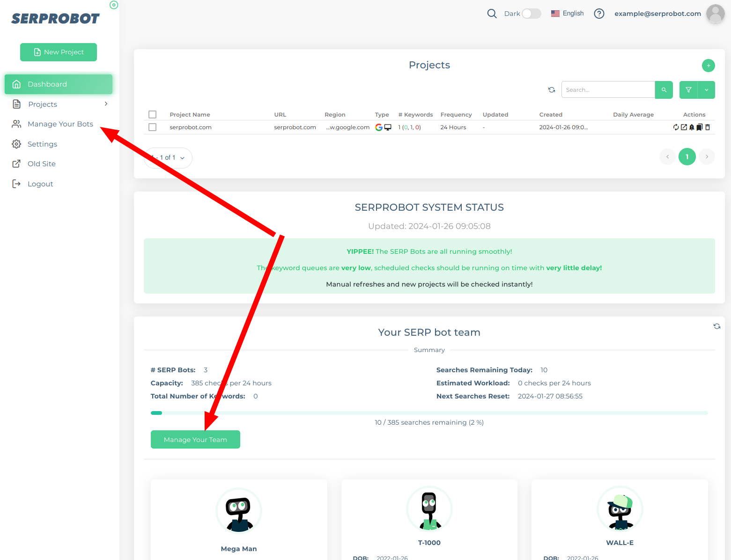This screenshot has width=731, height=560.
Task: Open Manage Your Bots in sidebar
Action: (59, 124)
